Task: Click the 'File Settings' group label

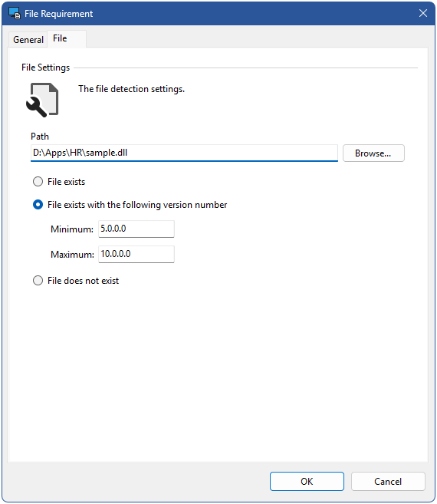Action: pyautogui.click(x=46, y=68)
